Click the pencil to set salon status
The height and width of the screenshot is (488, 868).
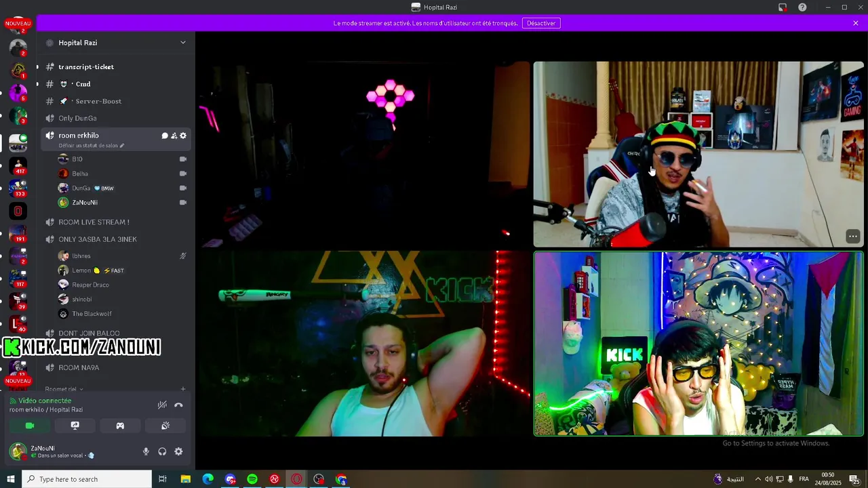tap(122, 146)
